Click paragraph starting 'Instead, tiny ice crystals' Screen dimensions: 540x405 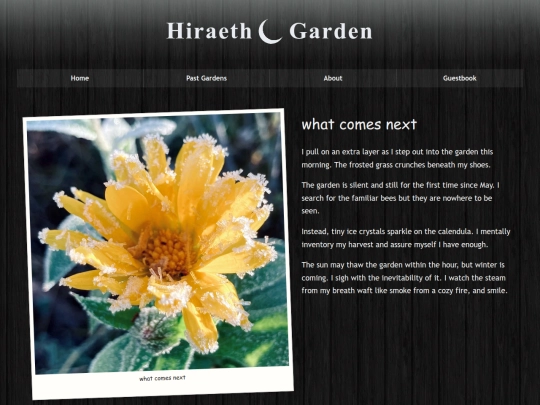pyautogui.click(x=406, y=238)
